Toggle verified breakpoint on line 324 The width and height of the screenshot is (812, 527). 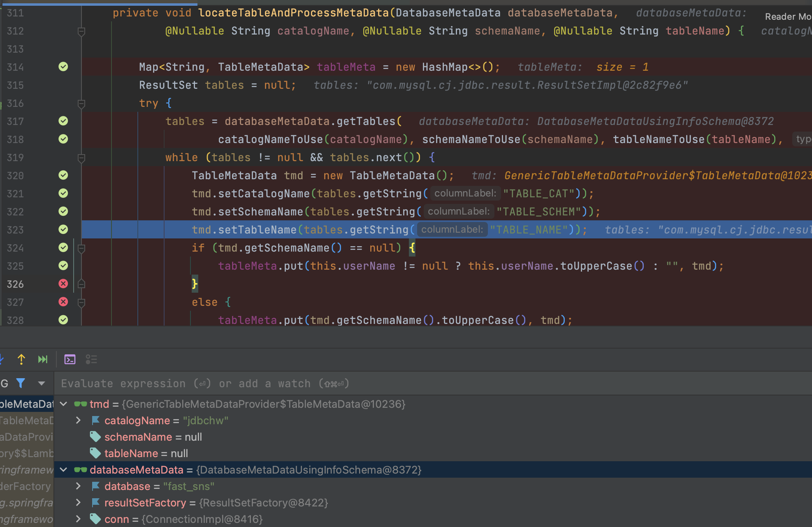point(63,247)
